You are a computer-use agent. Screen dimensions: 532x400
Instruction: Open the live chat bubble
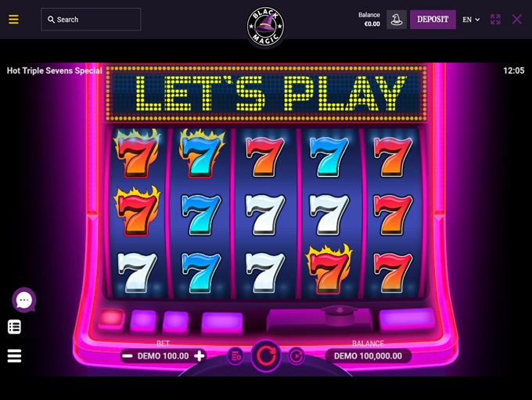24,300
